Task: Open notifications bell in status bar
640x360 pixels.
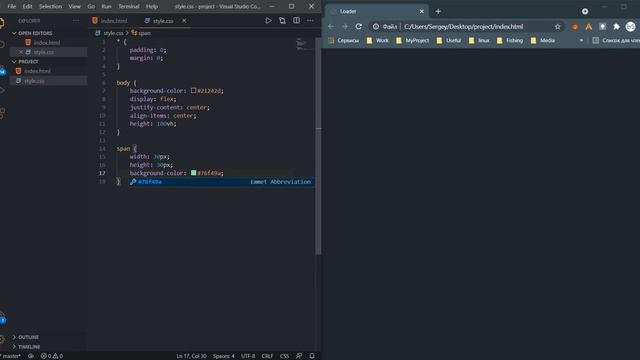Action: coord(312,356)
